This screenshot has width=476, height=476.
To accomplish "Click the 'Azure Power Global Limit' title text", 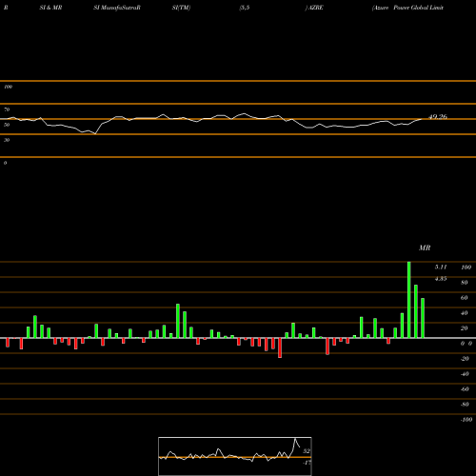I will 407,8.
